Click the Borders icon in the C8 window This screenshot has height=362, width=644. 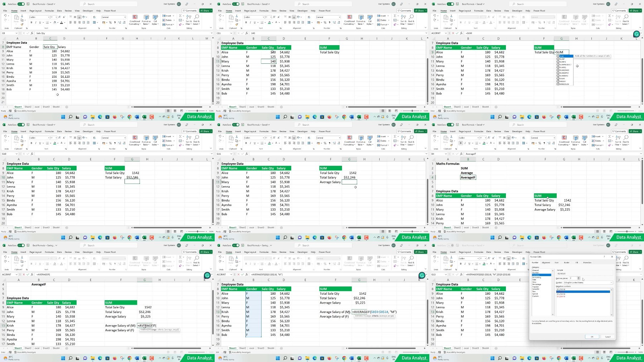click(47, 22)
